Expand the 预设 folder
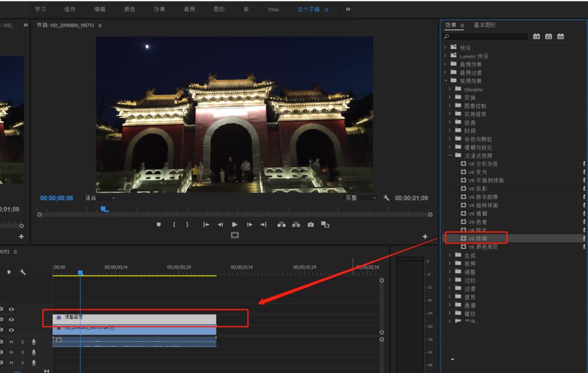The image size is (588, 373). pyautogui.click(x=446, y=47)
